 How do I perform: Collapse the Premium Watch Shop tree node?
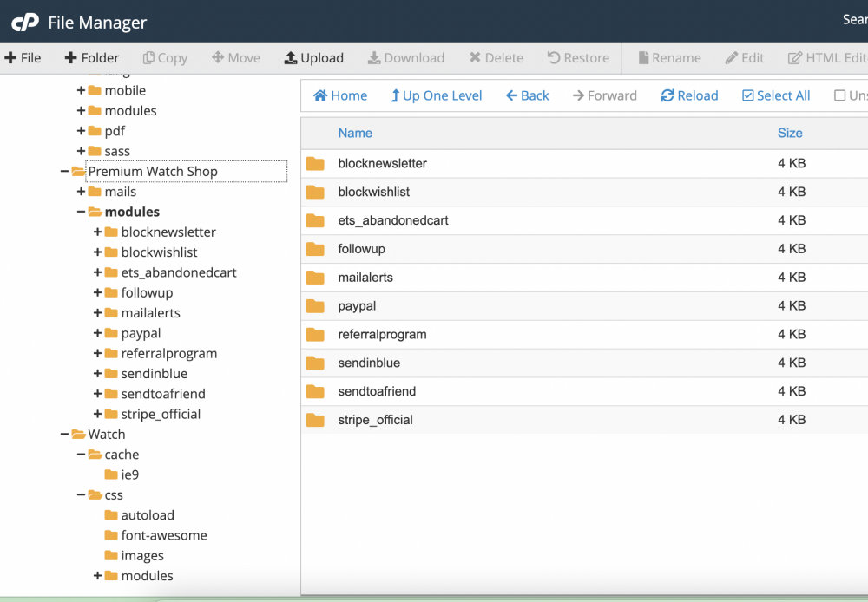(x=64, y=171)
